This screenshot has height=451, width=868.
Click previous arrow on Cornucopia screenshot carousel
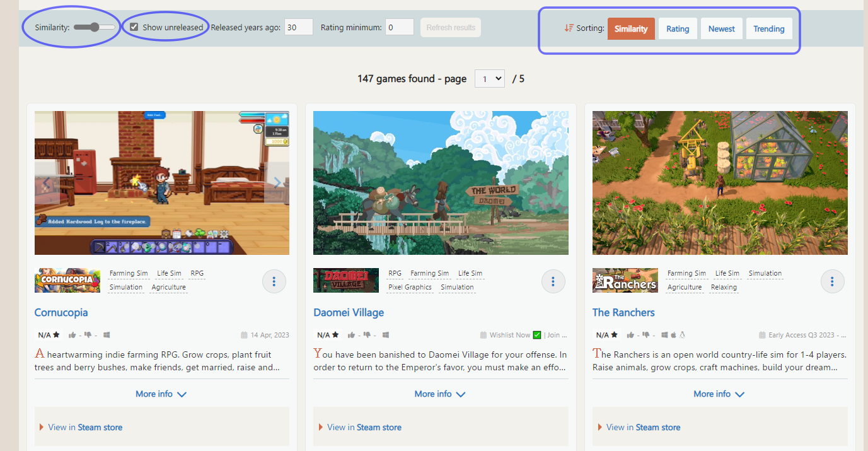pyautogui.click(x=47, y=183)
